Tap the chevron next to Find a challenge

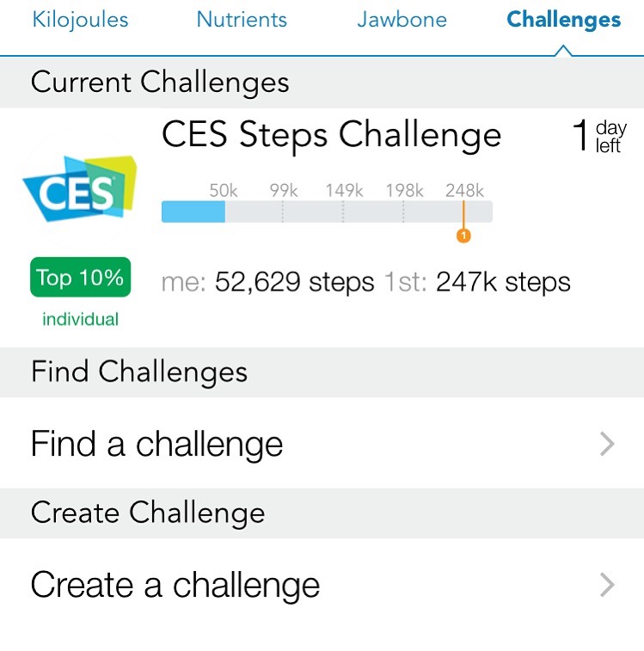[x=607, y=444]
